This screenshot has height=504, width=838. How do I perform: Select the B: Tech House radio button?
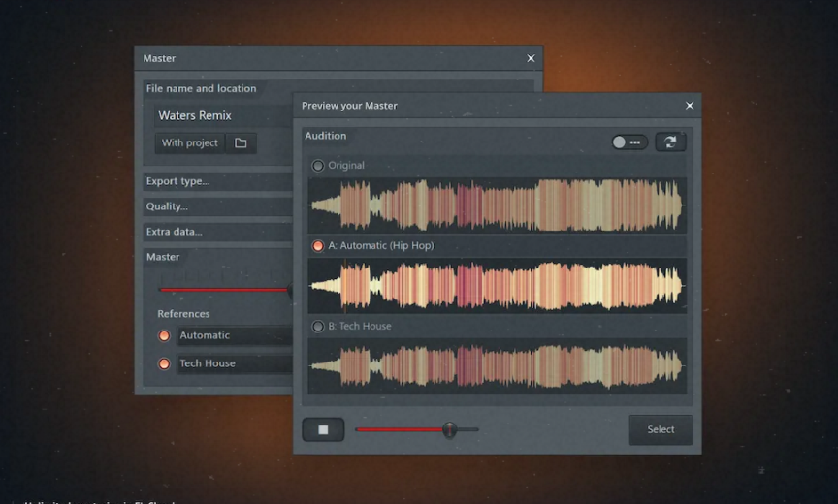tap(318, 327)
